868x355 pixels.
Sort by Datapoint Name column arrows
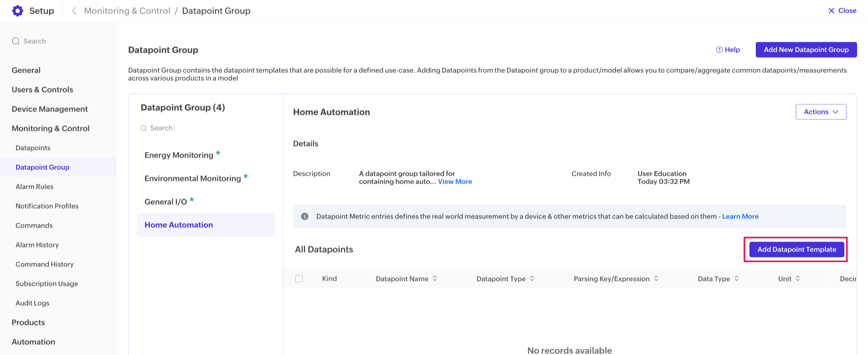[x=435, y=279]
